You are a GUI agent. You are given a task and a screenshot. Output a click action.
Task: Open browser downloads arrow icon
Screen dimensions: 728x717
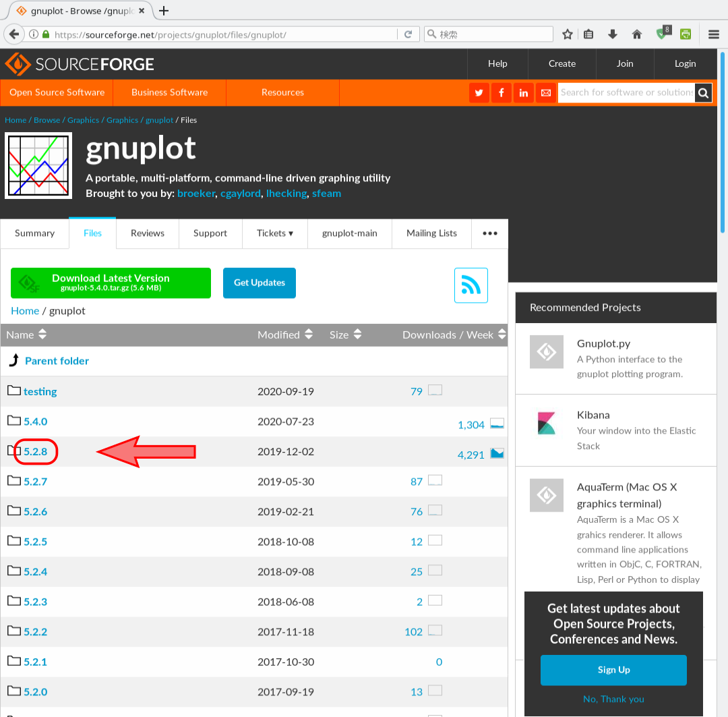pyautogui.click(x=612, y=34)
